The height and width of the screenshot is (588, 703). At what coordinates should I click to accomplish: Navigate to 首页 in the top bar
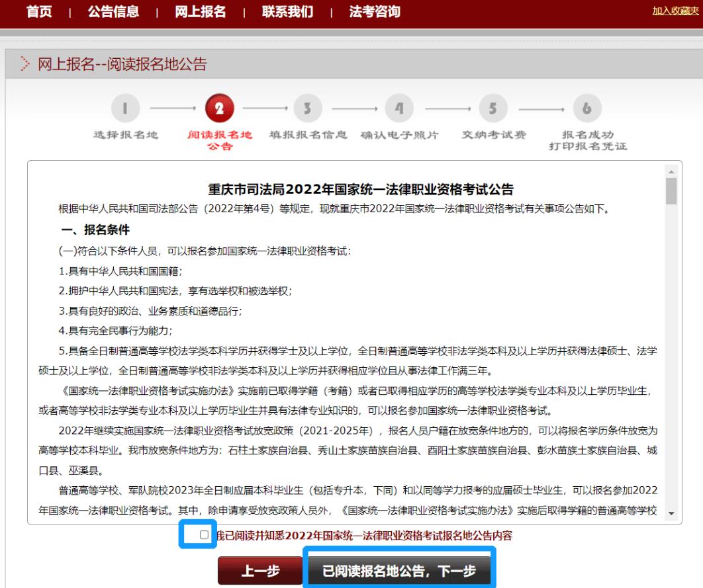tap(37, 11)
